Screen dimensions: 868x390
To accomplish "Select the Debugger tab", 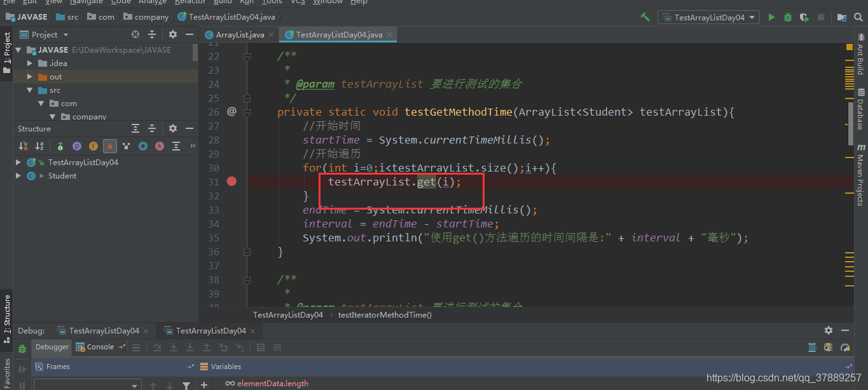I will tap(52, 347).
